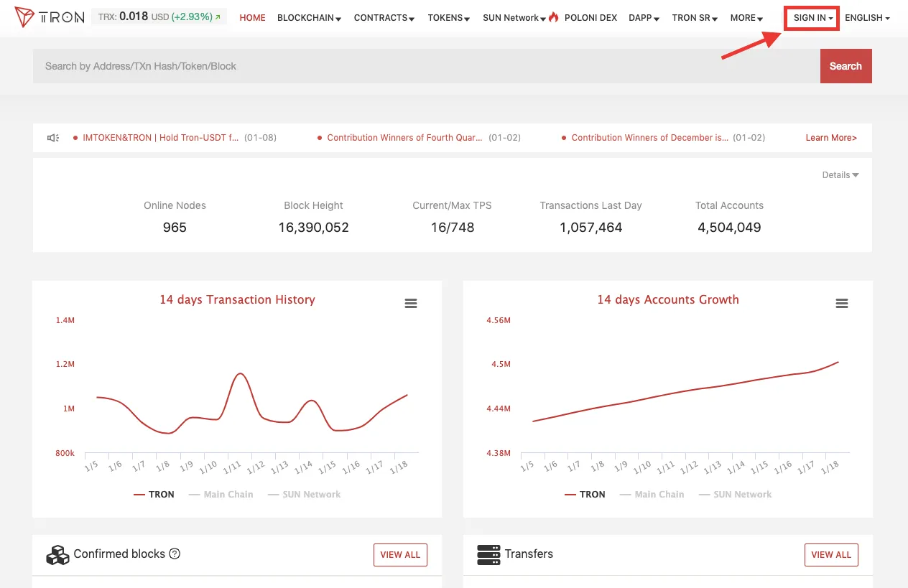This screenshot has height=588, width=908.
Task: Click the Confirmed blocks cube icon
Action: (57, 554)
